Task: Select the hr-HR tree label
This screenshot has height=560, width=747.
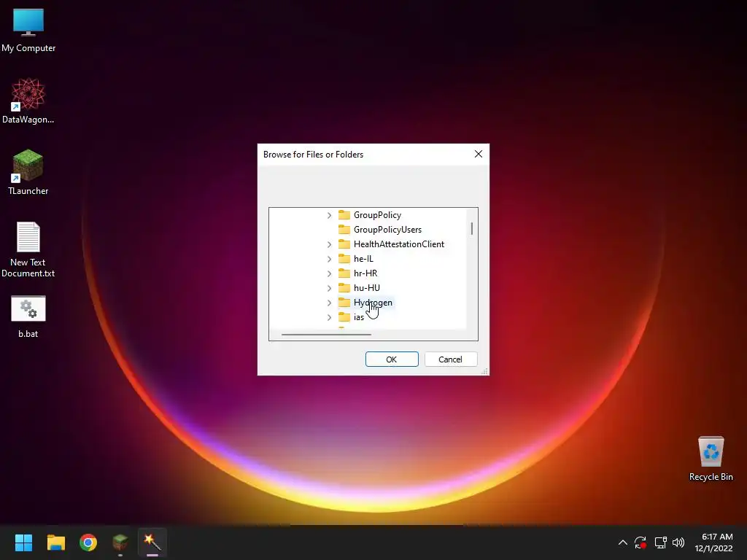Action: [x=365, y=273]
